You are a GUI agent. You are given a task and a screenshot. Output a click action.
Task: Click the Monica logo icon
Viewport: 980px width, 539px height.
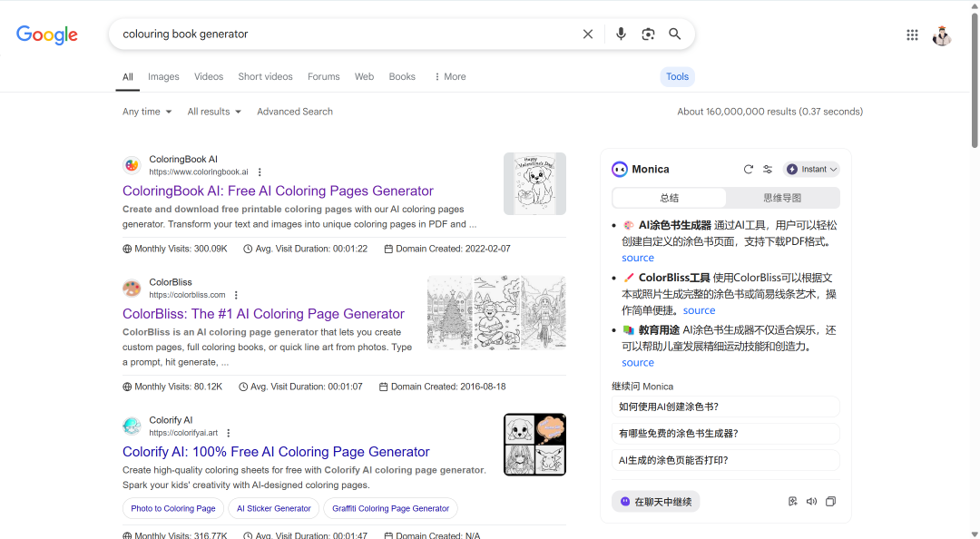(x=620, y=170)
